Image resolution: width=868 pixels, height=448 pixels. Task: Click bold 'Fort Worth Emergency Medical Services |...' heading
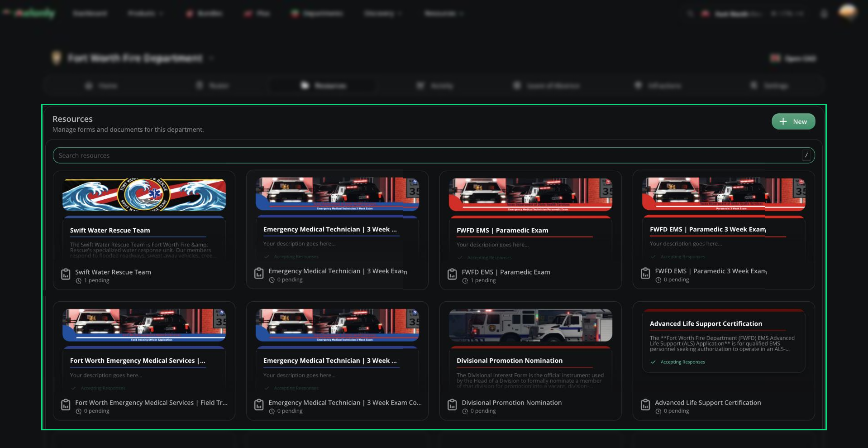point(138,361)
